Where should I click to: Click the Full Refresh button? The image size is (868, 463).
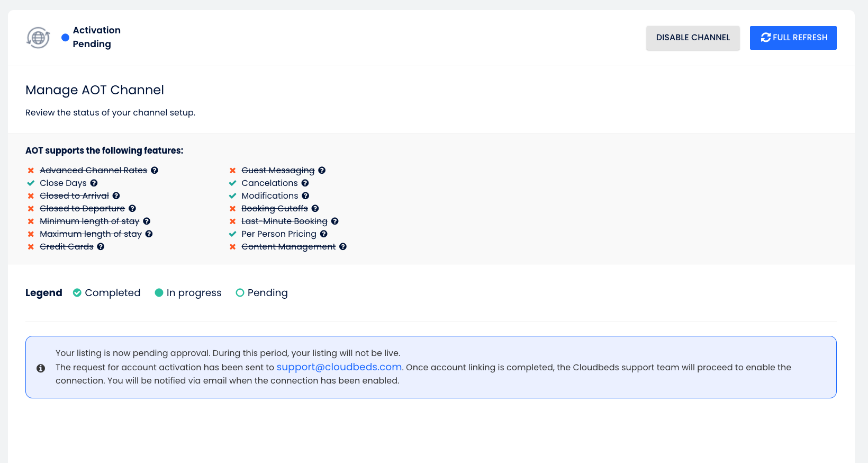(x=793, y=38)
